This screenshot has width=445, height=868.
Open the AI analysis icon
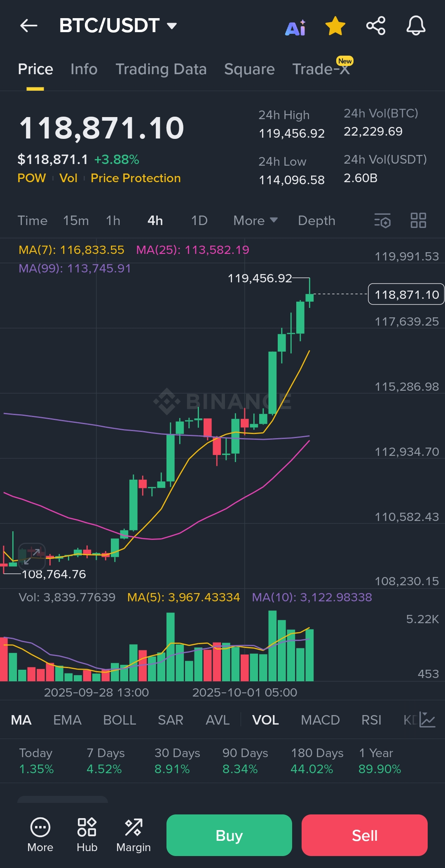[295, 27]
